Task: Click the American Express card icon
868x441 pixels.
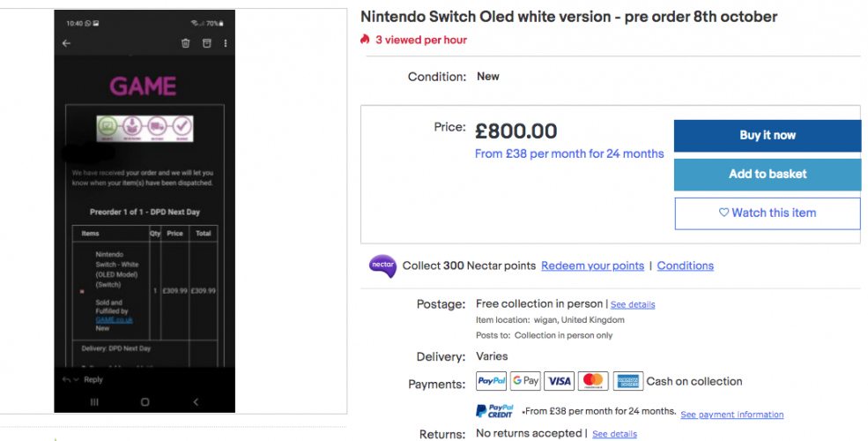Action: click(x=628, y=381)
